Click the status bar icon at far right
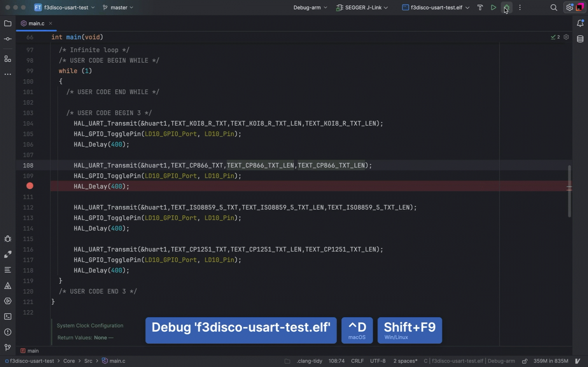 click(578, 361)
